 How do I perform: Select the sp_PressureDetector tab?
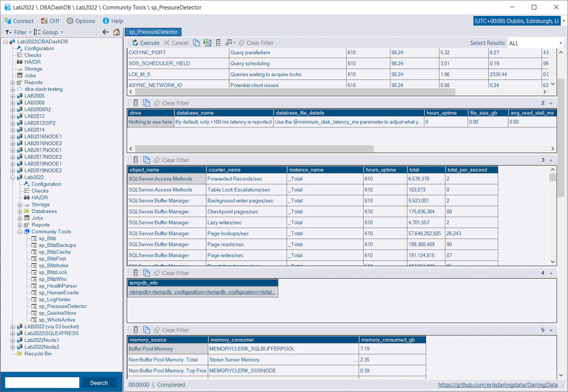(153, 32)
